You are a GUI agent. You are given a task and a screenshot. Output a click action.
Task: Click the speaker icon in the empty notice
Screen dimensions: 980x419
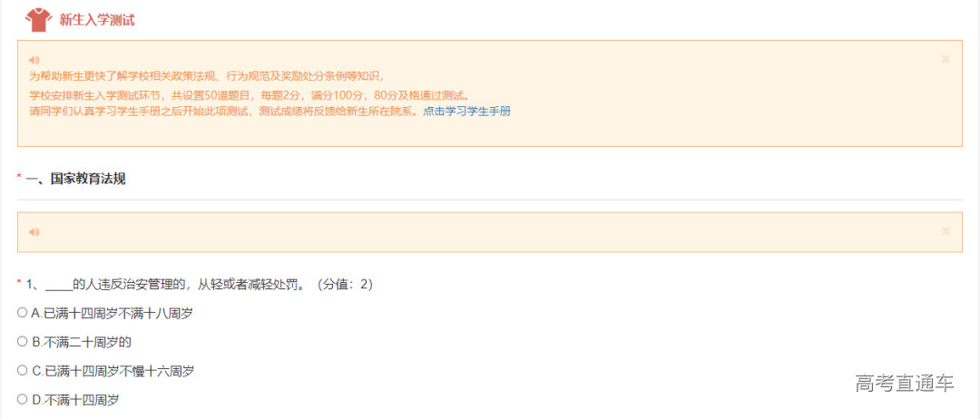click(34, 231)
